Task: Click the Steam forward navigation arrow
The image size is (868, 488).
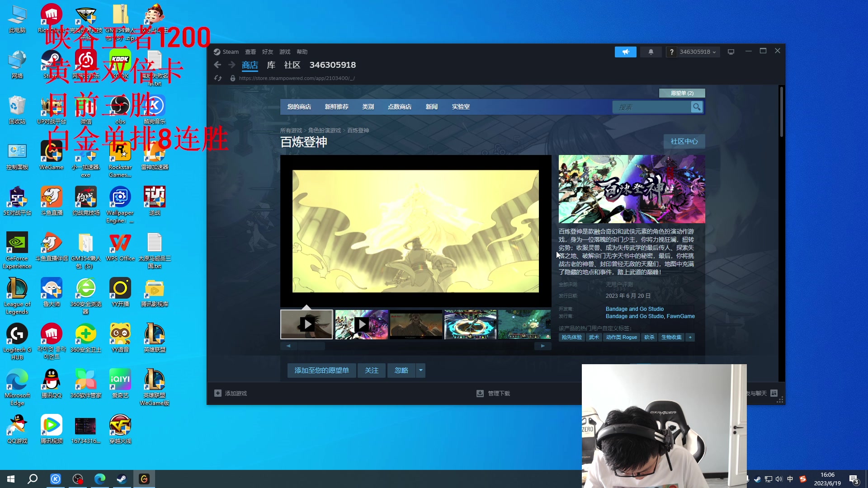Action: 232,65
